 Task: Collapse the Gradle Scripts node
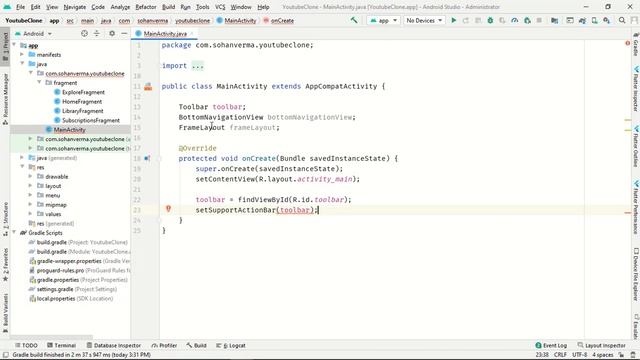point(14,233)
